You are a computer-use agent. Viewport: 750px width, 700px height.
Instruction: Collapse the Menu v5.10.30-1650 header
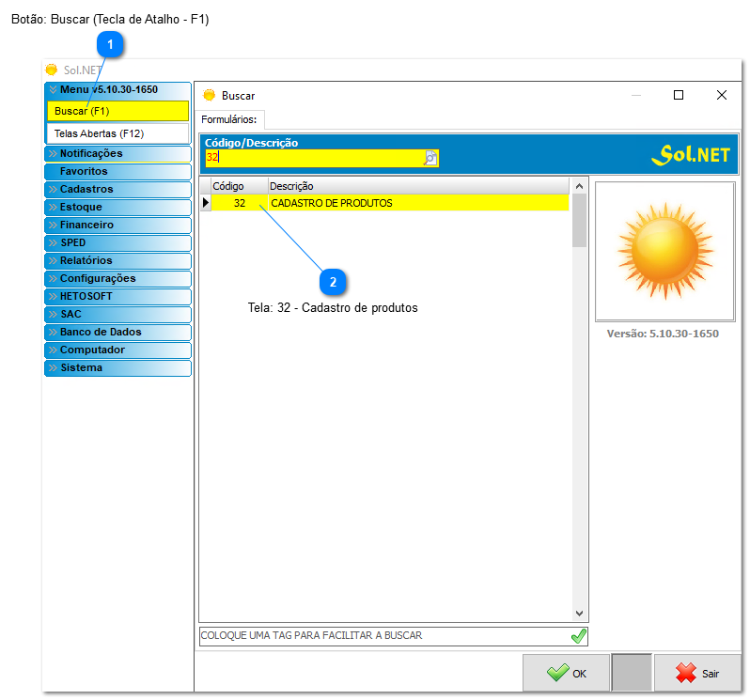(x=117, y=89)
